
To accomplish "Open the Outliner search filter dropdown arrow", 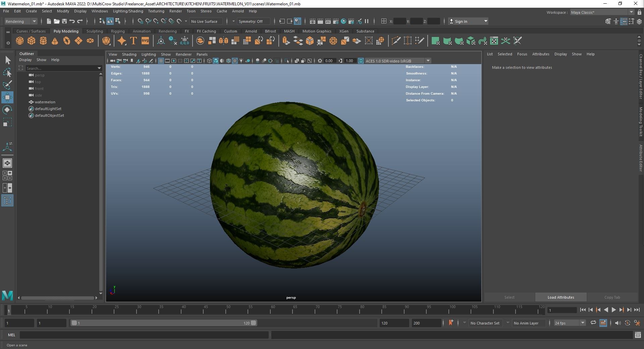I will tap(99, 68).
